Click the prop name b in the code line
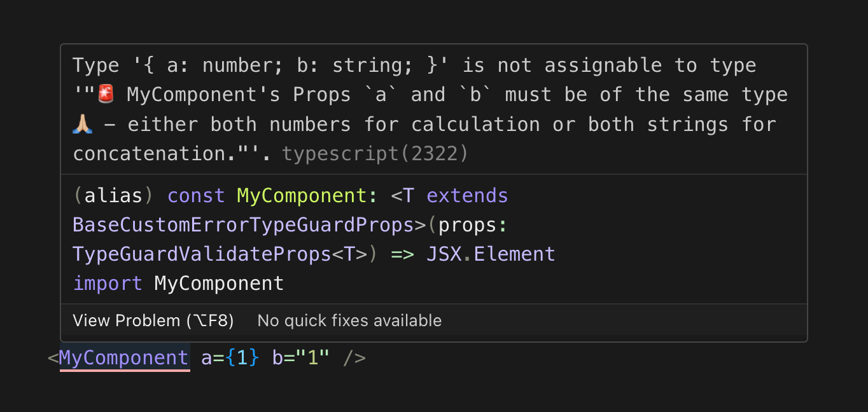 point(277,358)
